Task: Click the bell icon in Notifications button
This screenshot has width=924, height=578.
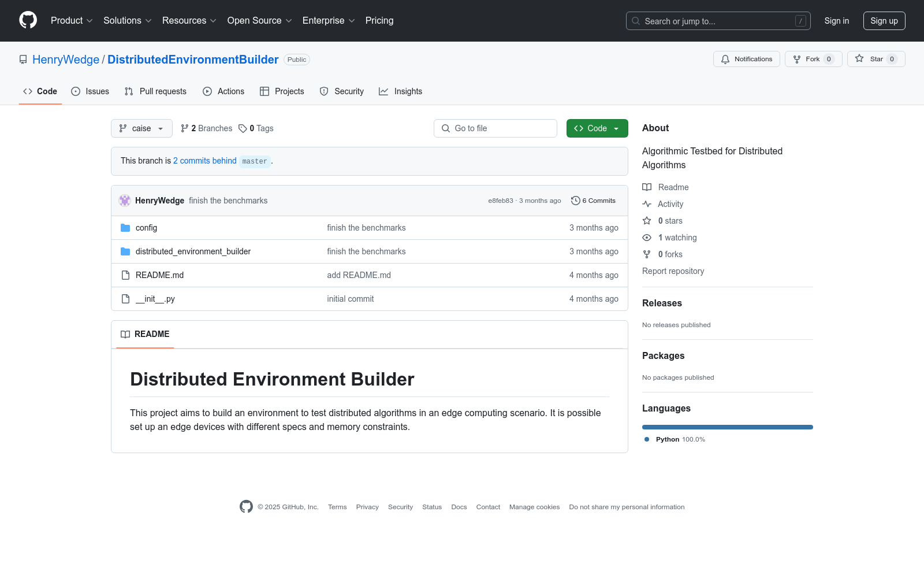Action: pos(725,59)
